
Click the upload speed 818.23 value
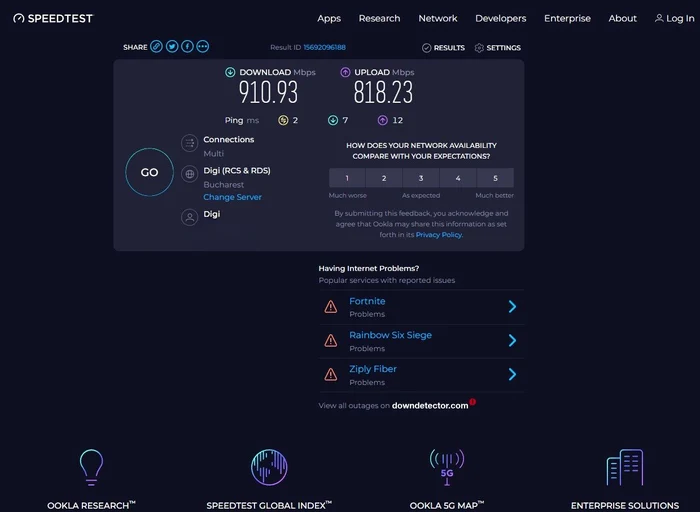[x=383, y=93]
